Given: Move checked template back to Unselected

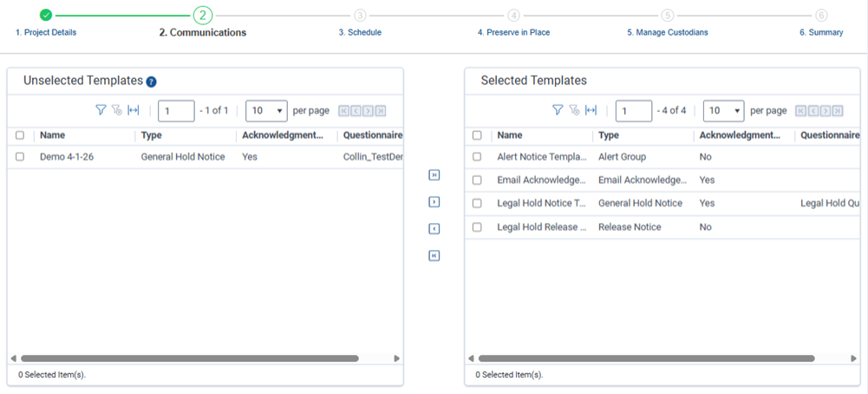Looking at the screenshot, I should click(x=434, y=228).
